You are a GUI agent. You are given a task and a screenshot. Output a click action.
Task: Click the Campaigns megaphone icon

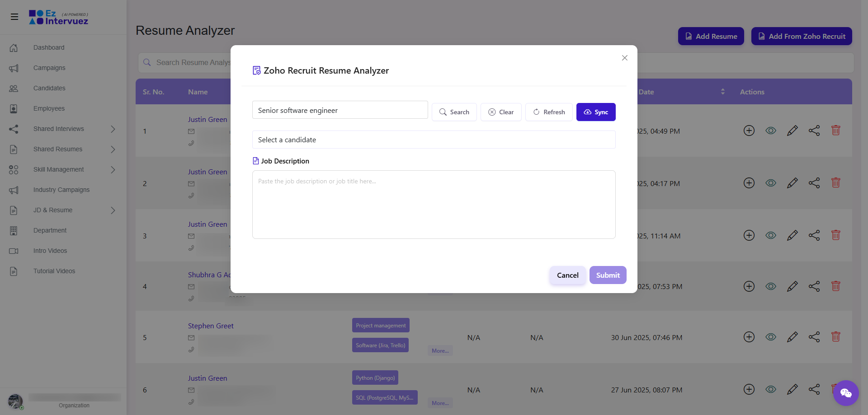tap(14, 68)
